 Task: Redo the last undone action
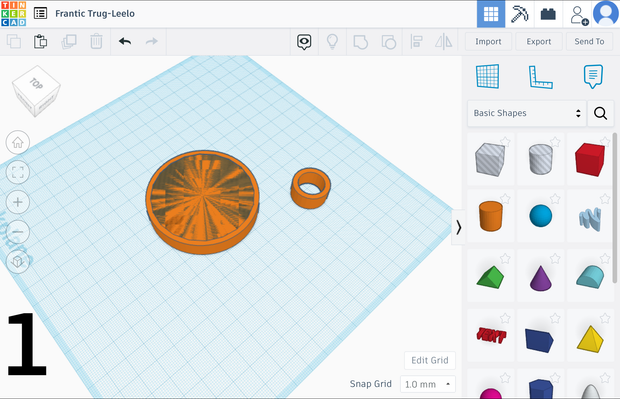click(151, 41)
